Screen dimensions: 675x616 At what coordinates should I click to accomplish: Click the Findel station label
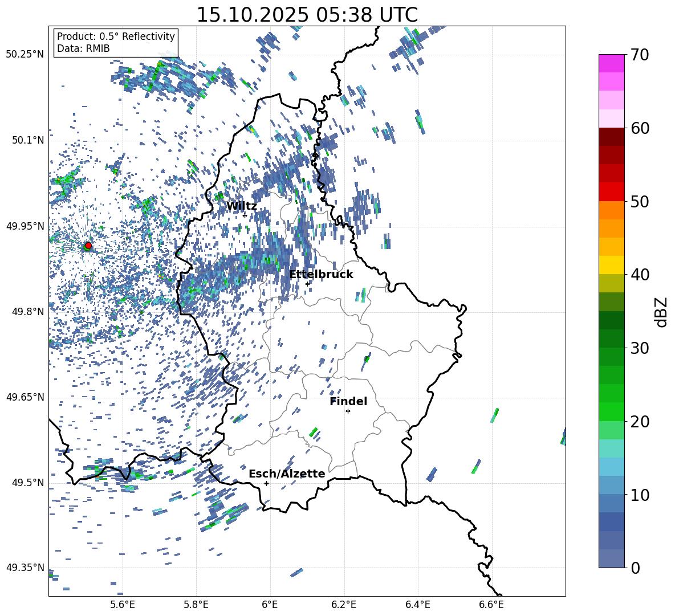(348, 402)
